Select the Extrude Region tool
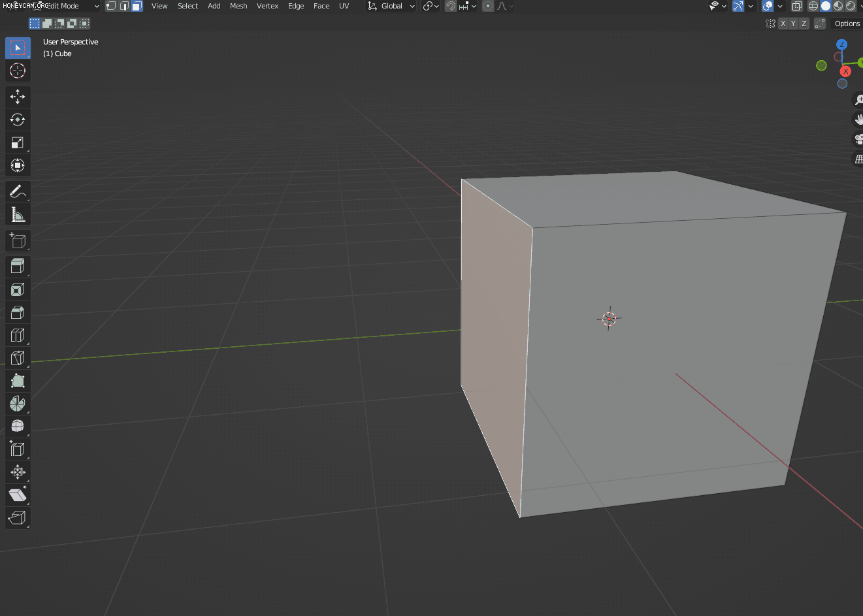This screenshot has height=616, width=863. (x=18, y=267)
